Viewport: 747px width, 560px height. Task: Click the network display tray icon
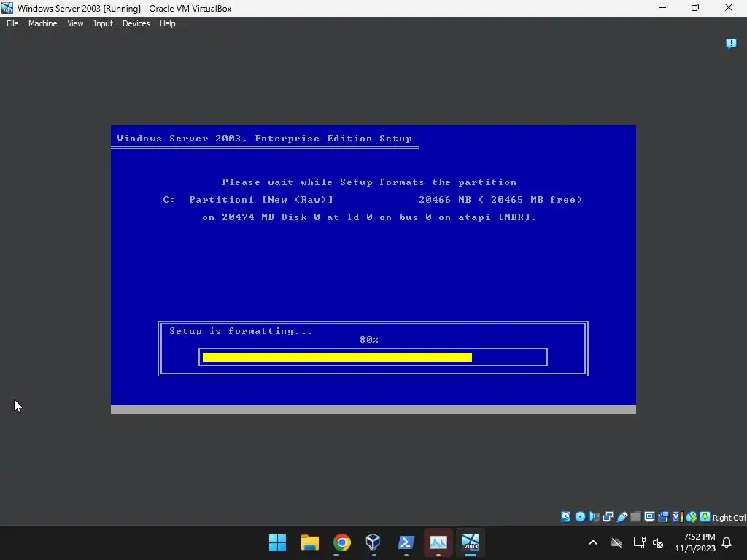click(x=639, y=542)
